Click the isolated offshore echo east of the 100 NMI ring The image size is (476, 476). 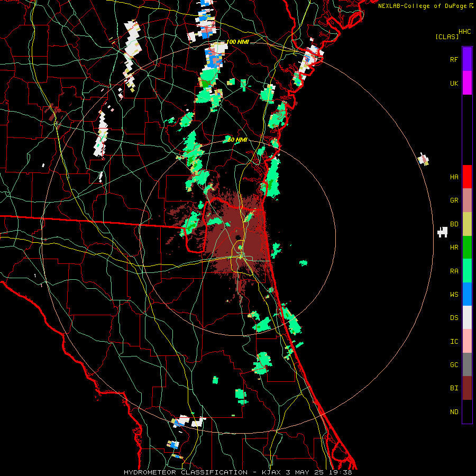(423, 159)
